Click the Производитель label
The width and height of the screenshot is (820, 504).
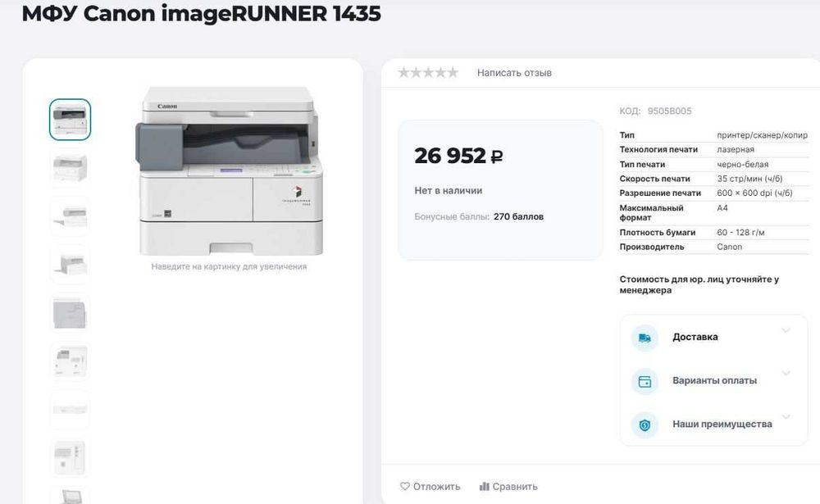coord(652,247)
